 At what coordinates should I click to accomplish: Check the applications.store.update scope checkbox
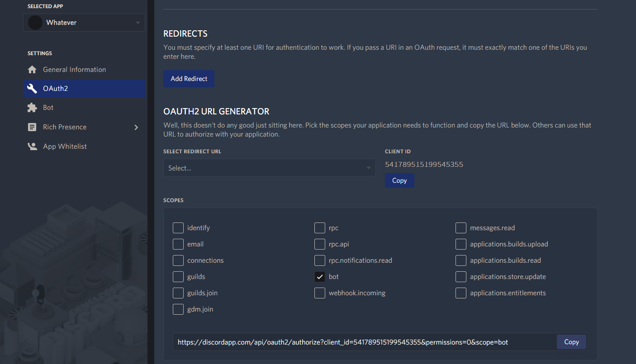[461, 277]
